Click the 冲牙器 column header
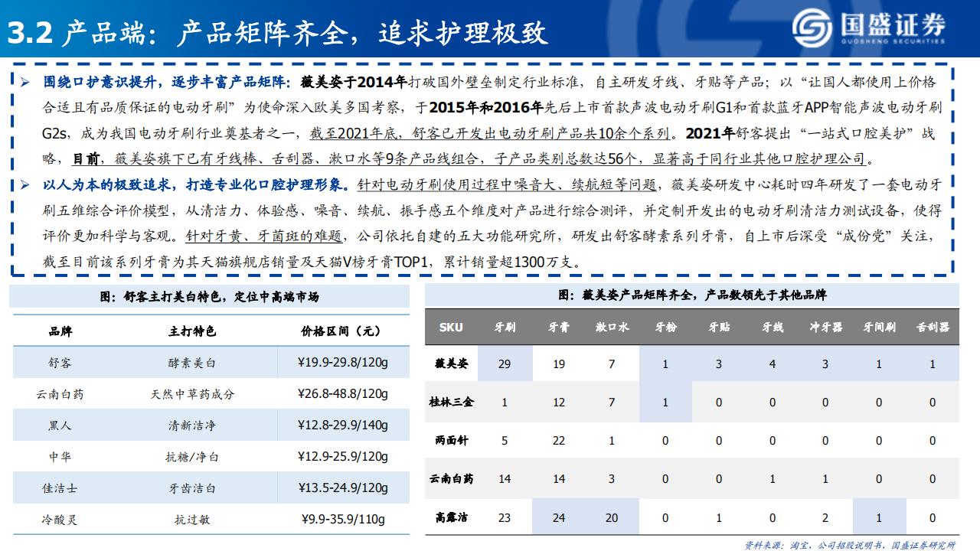 [x=826, y=327]
